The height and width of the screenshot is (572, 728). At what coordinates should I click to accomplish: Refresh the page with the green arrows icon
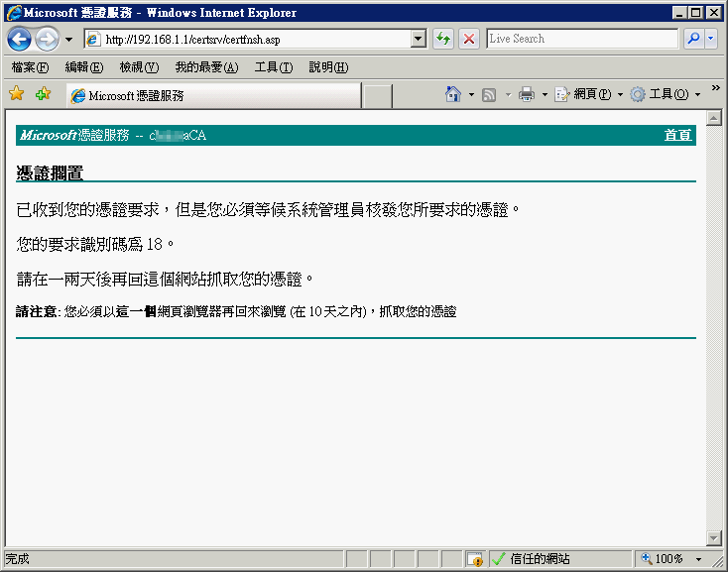click(443, 39)
